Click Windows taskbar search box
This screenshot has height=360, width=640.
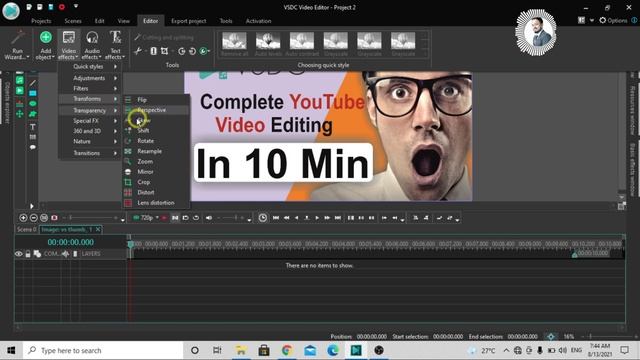[x=103, y=351]
